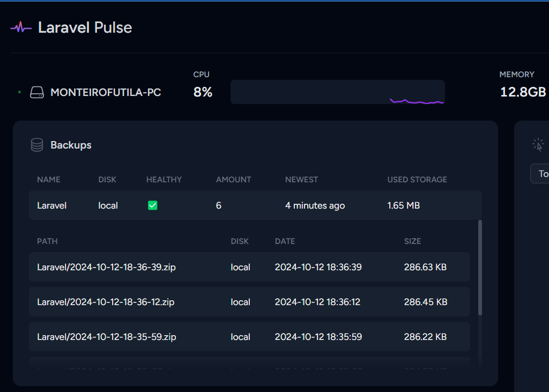This screenshot has width=549, height=392.
Task: Select Laravel/2024-10-12-18-36-39.zip path
Action: point(107,267)
